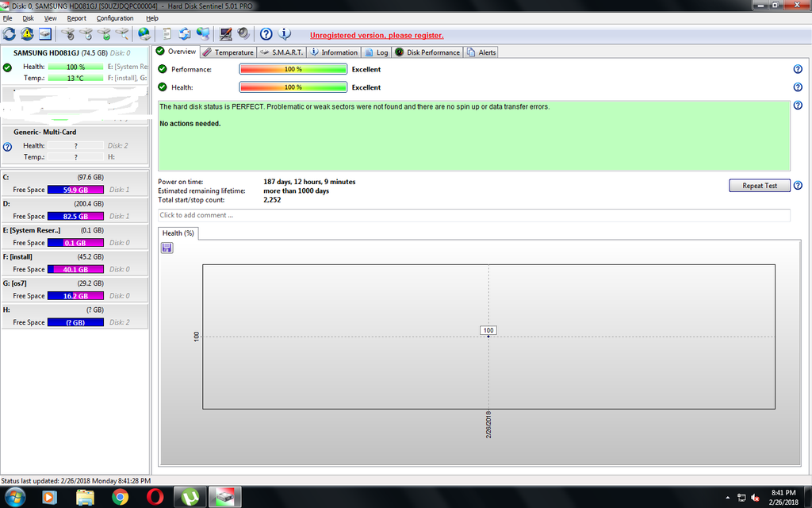Switch to the S.M.A.R.T. tab
Image resolution: width=812 pixels, height=508 pixels.
(282, 52)
